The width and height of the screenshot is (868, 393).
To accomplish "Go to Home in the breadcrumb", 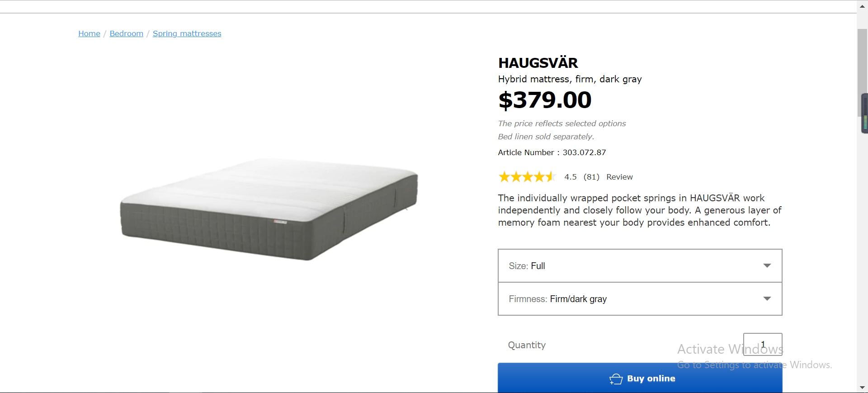I will tap(89, 33).
